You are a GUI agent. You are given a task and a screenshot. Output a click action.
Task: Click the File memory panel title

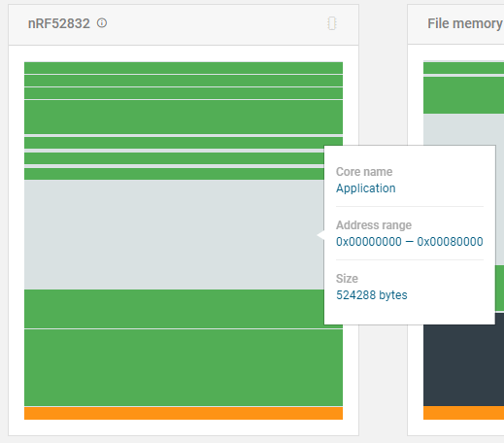pyautogui.click(x=465, y=23)
